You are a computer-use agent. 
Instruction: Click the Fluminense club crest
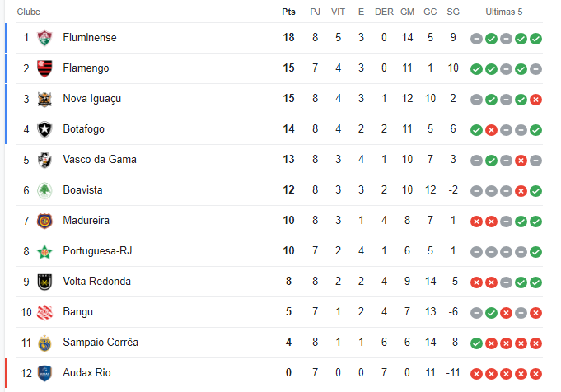point(44,38)
